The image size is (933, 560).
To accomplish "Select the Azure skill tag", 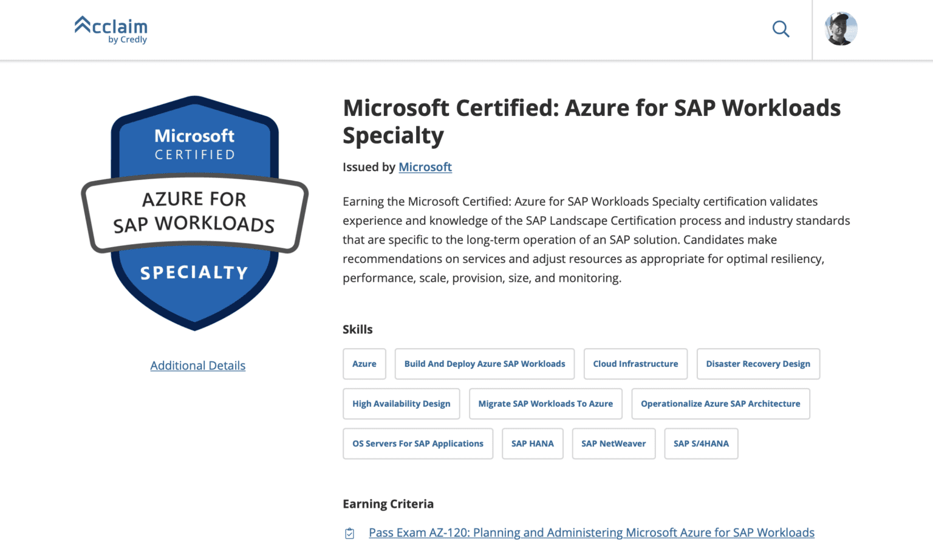I will (364, 364).
